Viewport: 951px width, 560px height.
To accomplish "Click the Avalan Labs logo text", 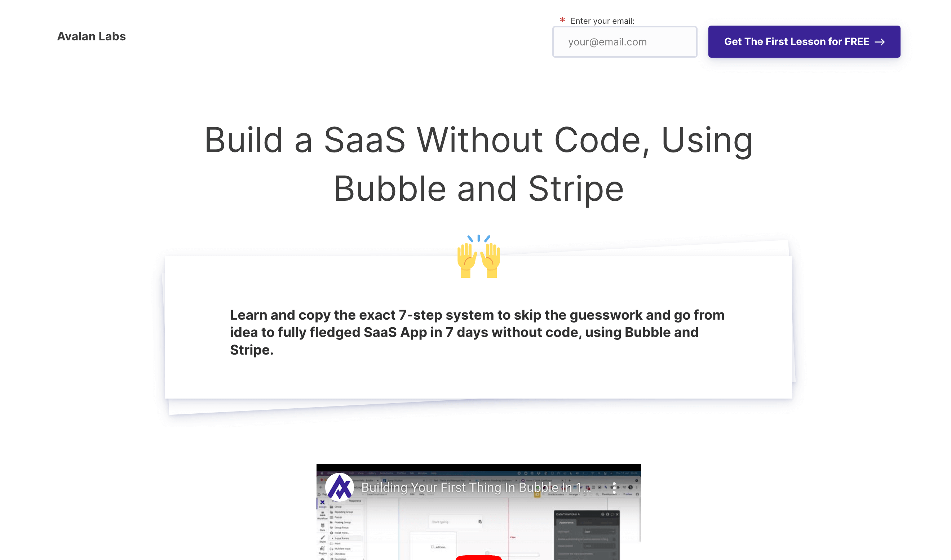I will tap(91, 37).
